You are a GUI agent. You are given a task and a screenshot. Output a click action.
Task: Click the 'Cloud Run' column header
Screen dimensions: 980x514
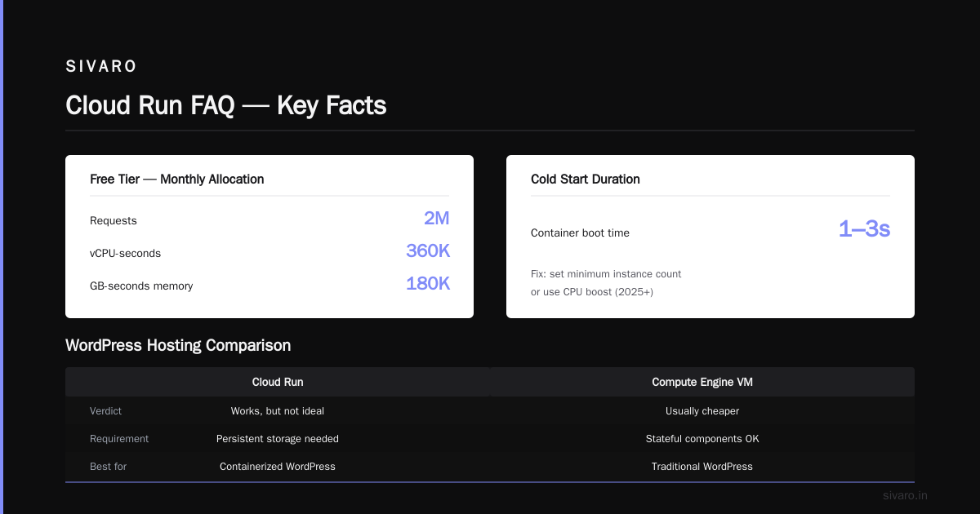[x=278, y=382]
